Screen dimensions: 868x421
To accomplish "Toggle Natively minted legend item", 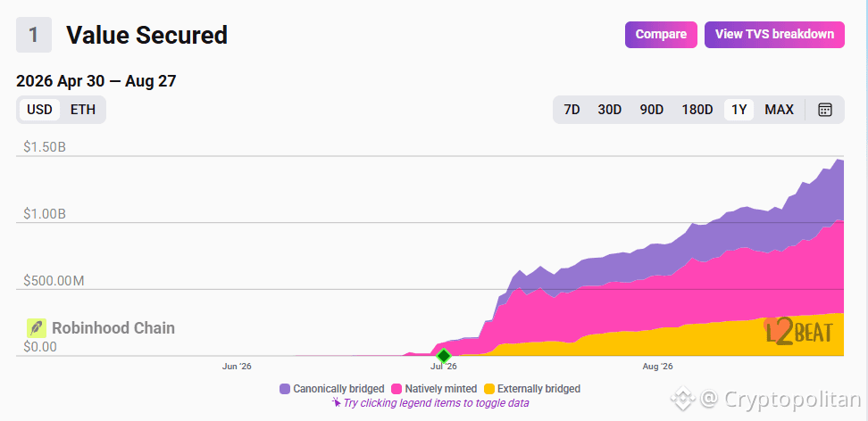I will tap(434, 389).
